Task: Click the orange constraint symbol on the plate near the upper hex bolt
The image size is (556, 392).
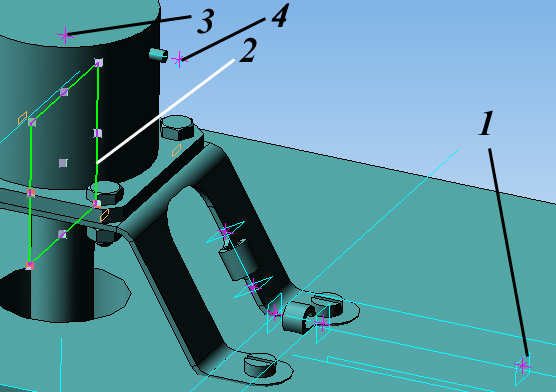Action: click(x=176, y=150)
